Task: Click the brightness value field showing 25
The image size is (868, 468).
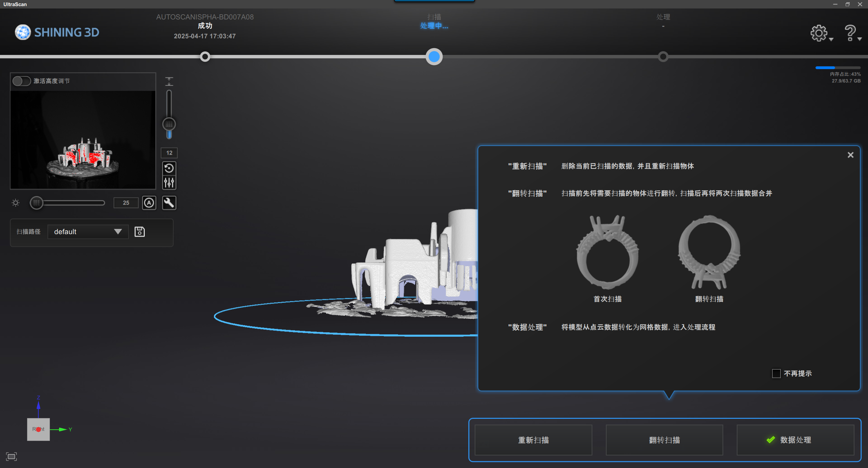Action: click(126, 203)
